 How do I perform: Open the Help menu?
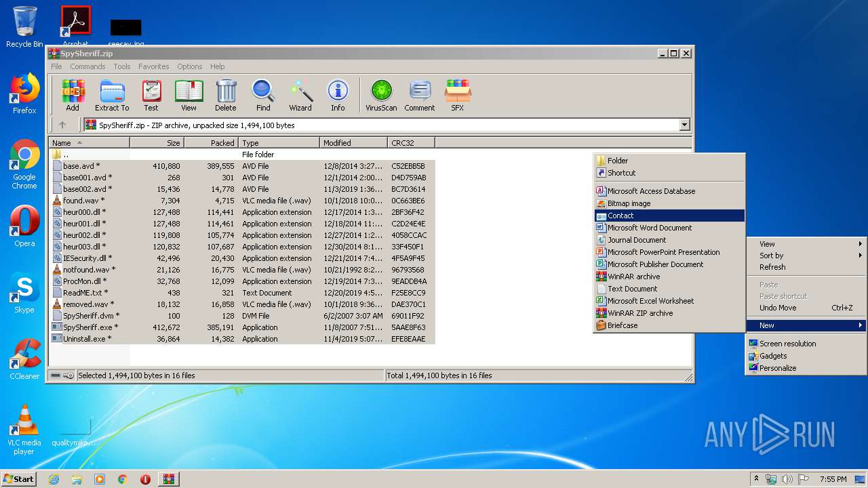(x=217, y=66)
